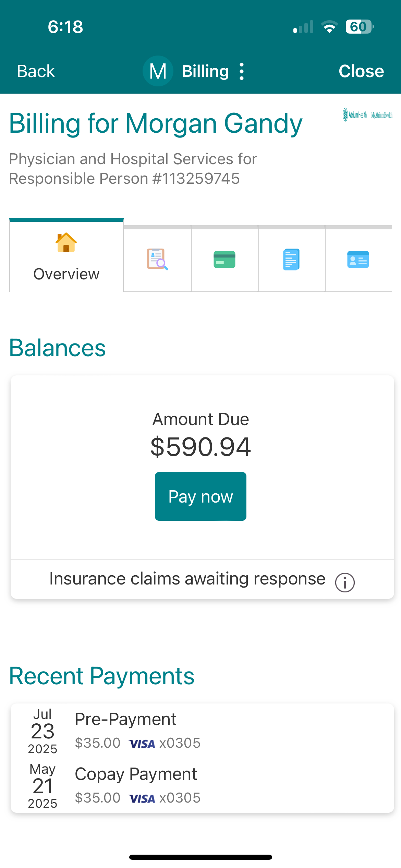
Task: Open the May 21 Copay Payment entry
Action: point(137,785)
